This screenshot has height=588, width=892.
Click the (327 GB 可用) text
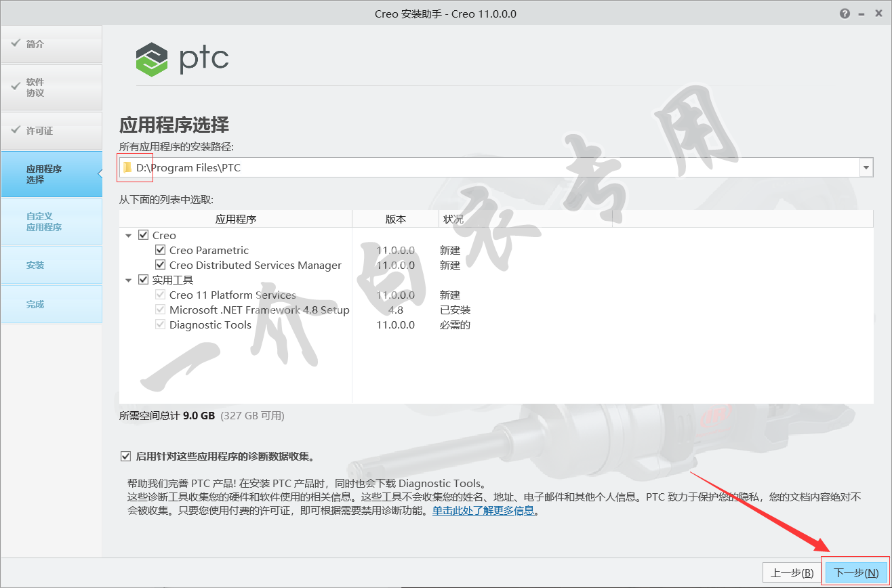[x=253, y=415]
